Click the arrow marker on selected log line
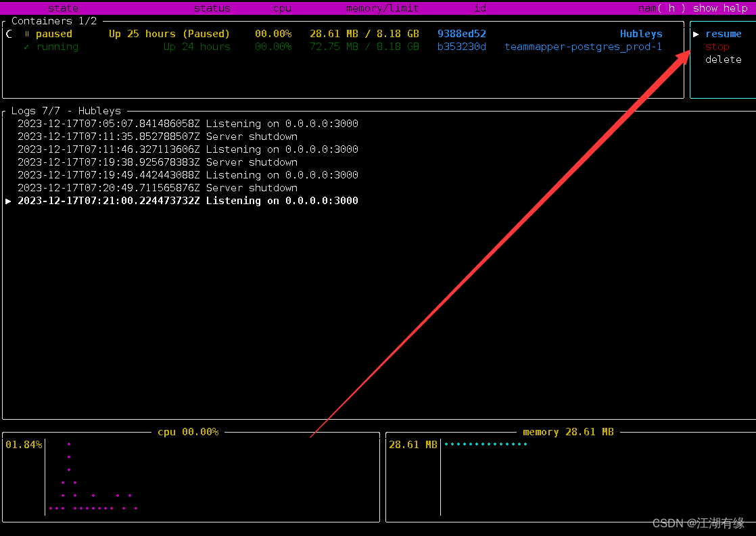756x536 pixels. (x=8, y=201)
